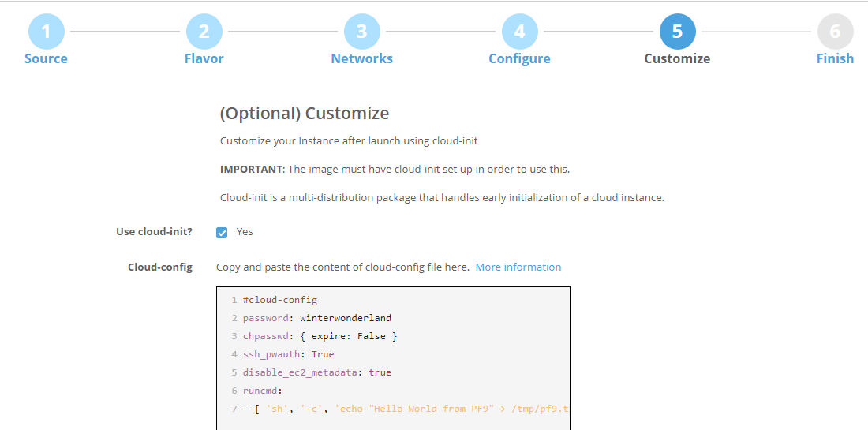
Task: Click the step 4 circle icon
Action: click(x=519, y=32)
